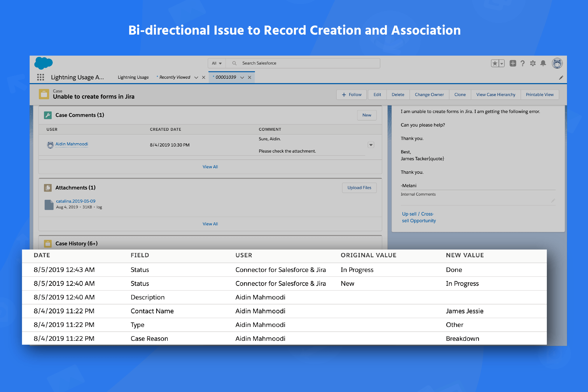Open the App Launcher grid icon
The height and width of the screenshot is (392, 588).
tap(41, 77)
